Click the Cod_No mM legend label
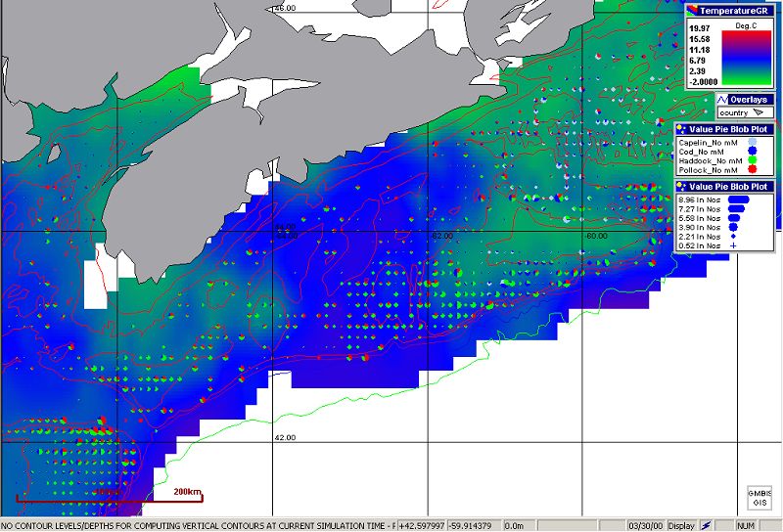Screen dimensions: 783x532 (703, 152)
